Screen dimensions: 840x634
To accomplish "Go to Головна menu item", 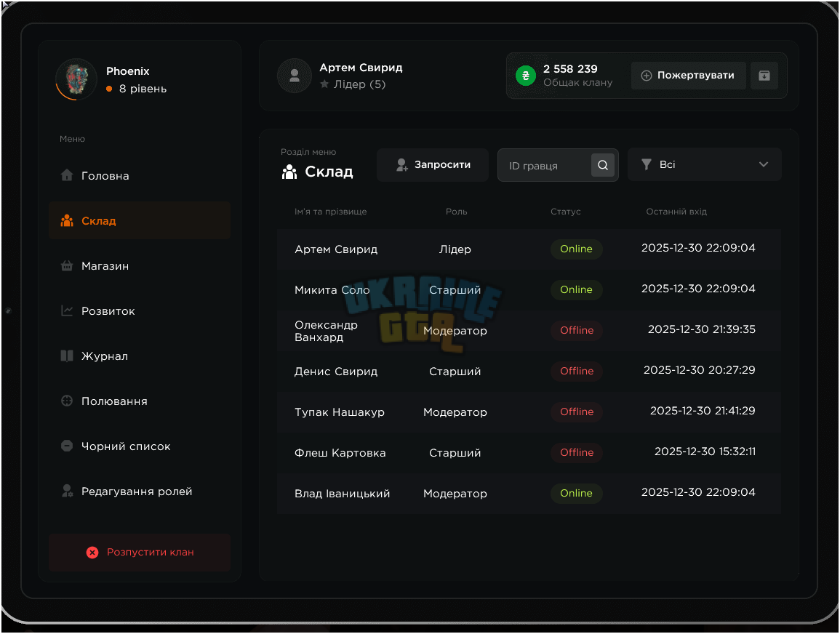I will [x=140, y=176].
